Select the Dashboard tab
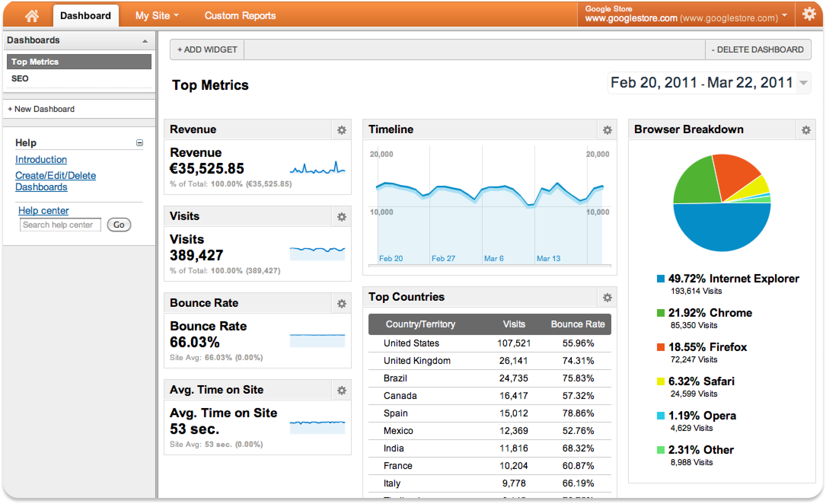The image size is (826, 504). point(86,15)
